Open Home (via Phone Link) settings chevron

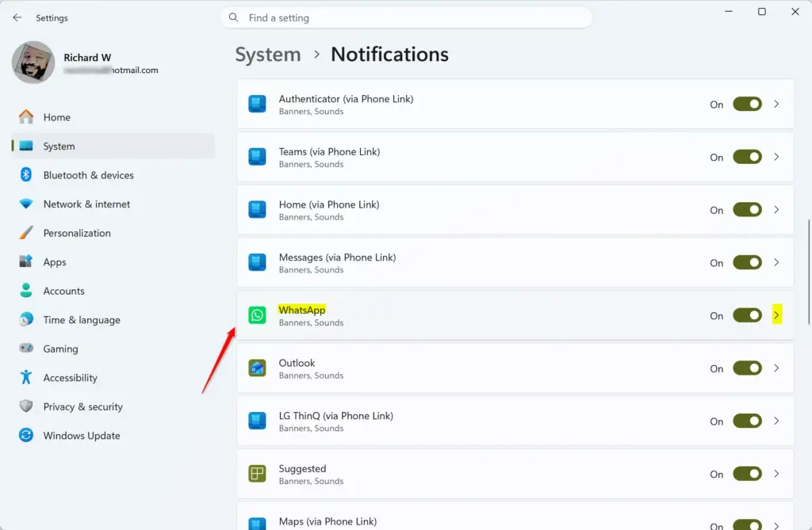776,210
